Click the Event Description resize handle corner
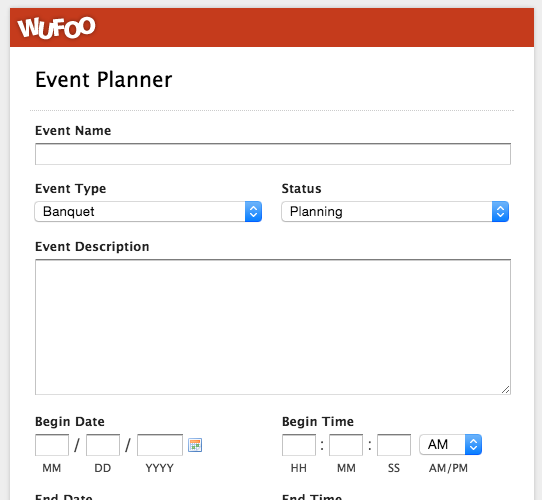Viewport: 542px width, 500px height. point(505,389)
